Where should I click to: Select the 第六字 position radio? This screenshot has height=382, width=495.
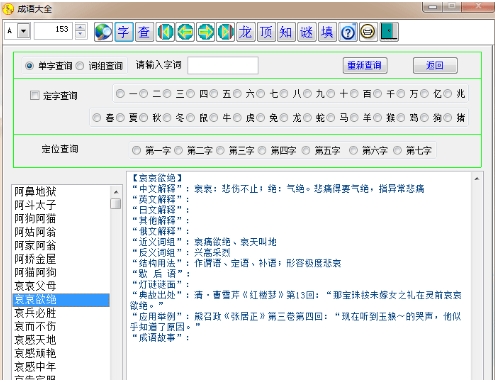(x=353, y=151)
